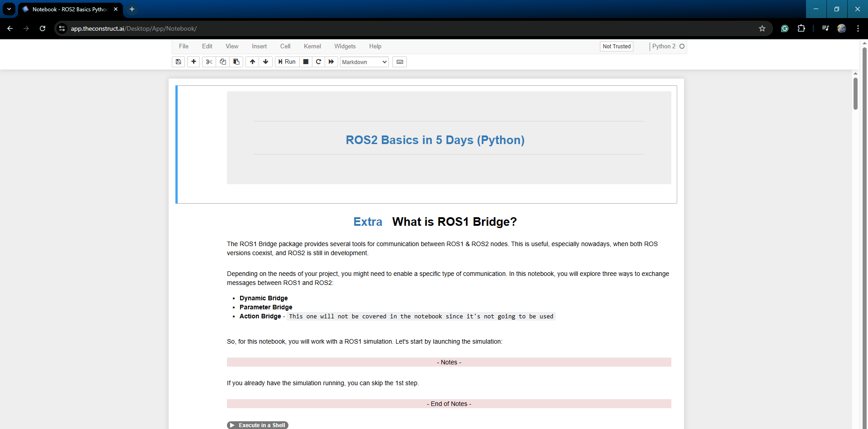Cut selected cells with the scissors icon

[x=209, y=62]
